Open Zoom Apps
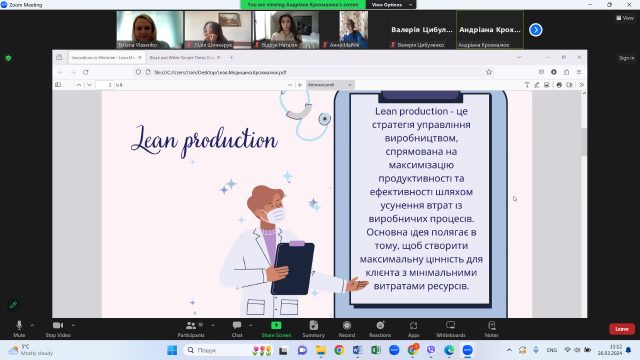Screen dimensions: 640x360 (x=413, y=329)
